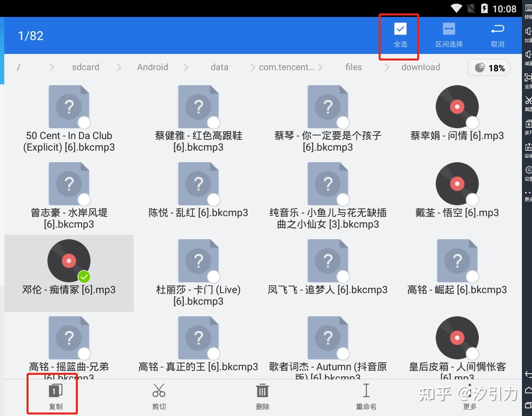Click emulator 加量 volume up icon
532x416 pixels.
[x=528, y=31]
